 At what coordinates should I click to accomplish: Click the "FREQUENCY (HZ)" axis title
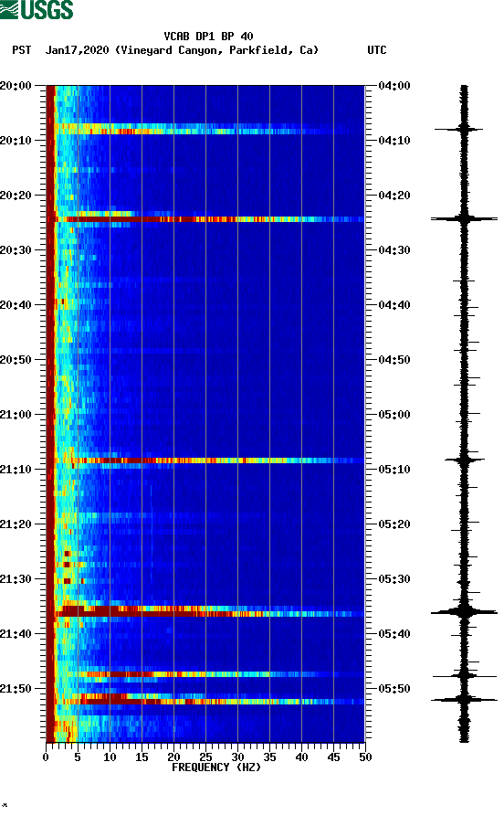(x=216, y=767)
